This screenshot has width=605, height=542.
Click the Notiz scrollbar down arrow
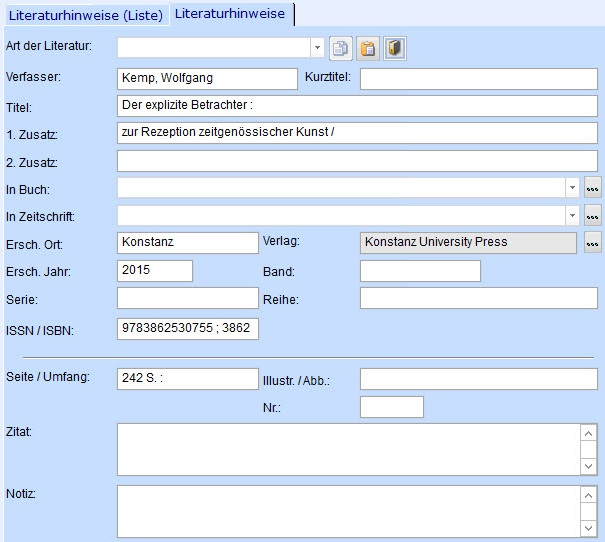point(588,528)
